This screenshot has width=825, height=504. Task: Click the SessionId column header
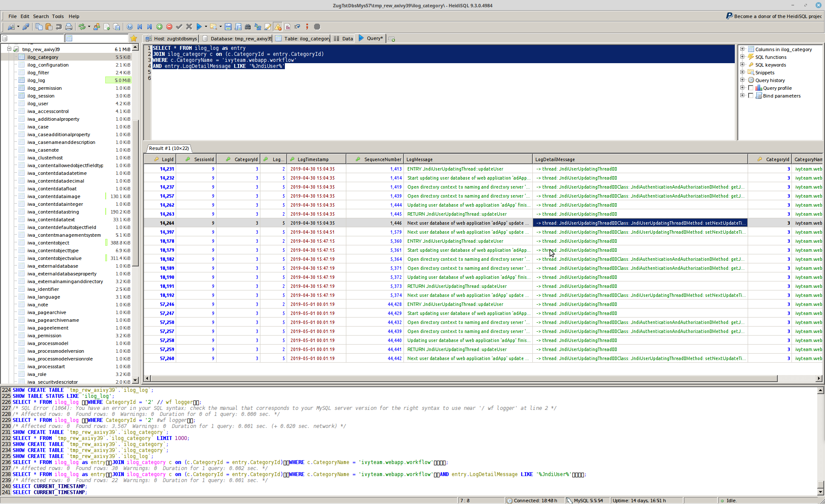click(x=196, y=159)
